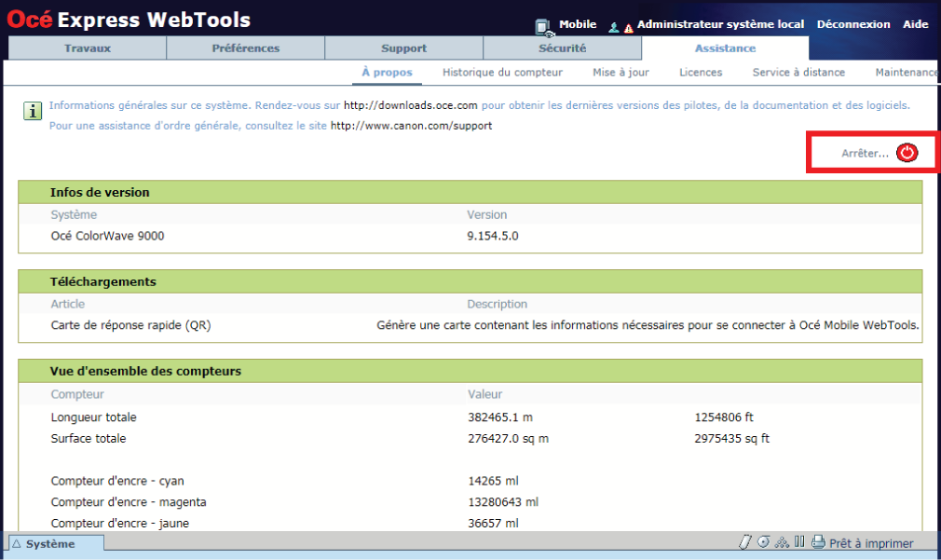Open the Travaux tab
Viewport: 941px width, 560px height.
pos(87,48)
